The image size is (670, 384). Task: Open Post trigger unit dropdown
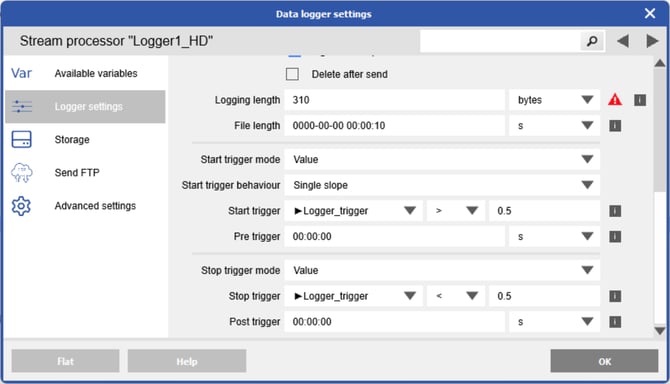click(554, 322)
